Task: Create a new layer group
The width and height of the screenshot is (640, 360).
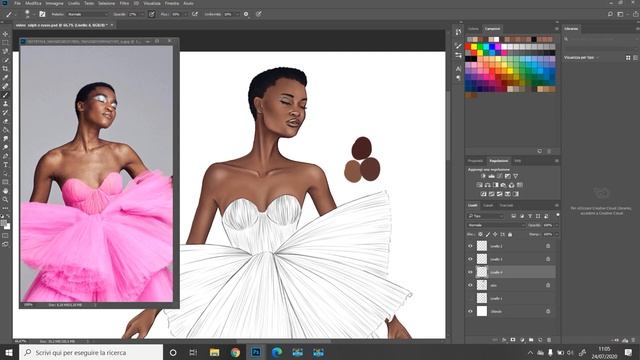Action: pyautogui.click(x=531, y=340)
